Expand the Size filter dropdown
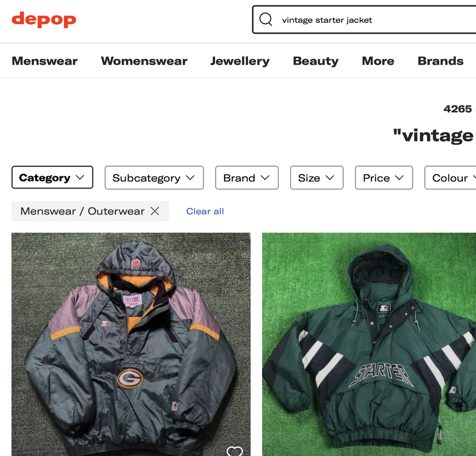 click(x=317, y=178)
